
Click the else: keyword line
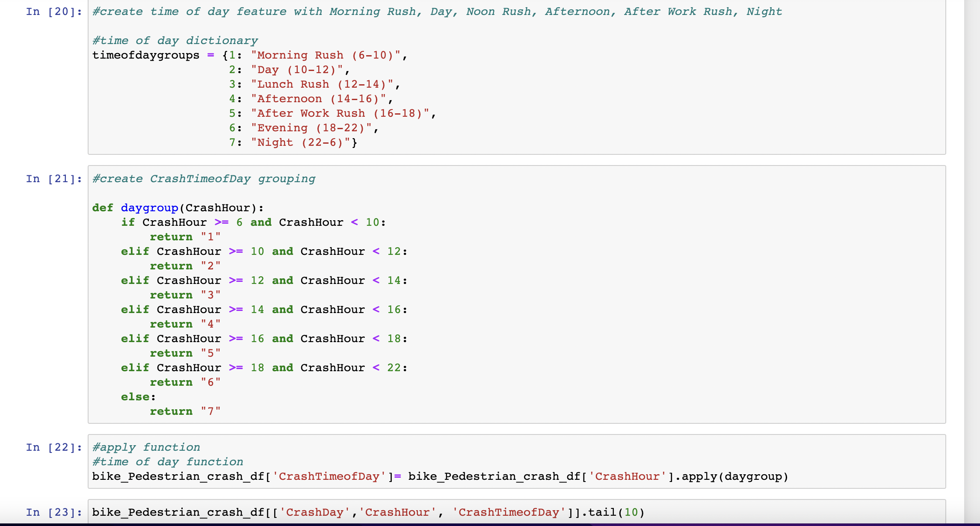click(138, 397)
